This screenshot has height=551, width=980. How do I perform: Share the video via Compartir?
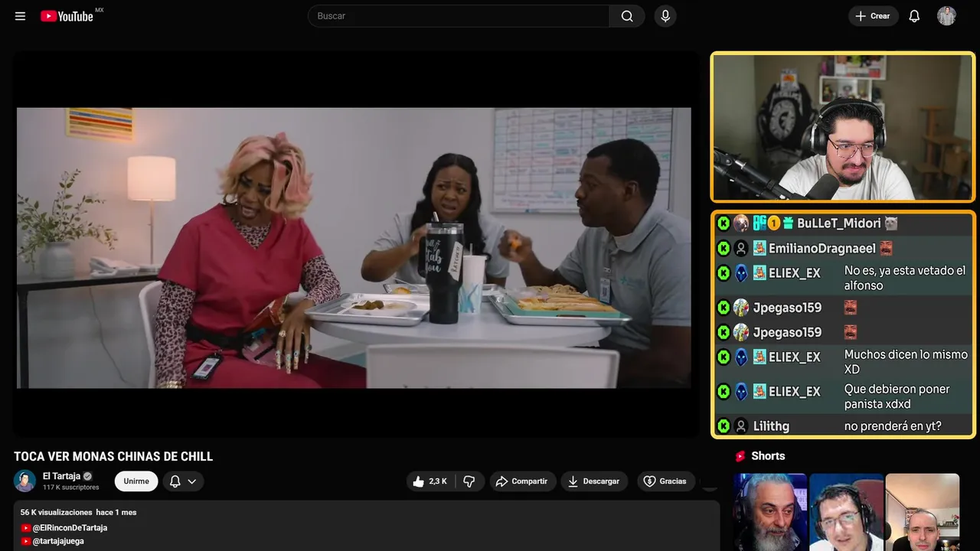522,481
